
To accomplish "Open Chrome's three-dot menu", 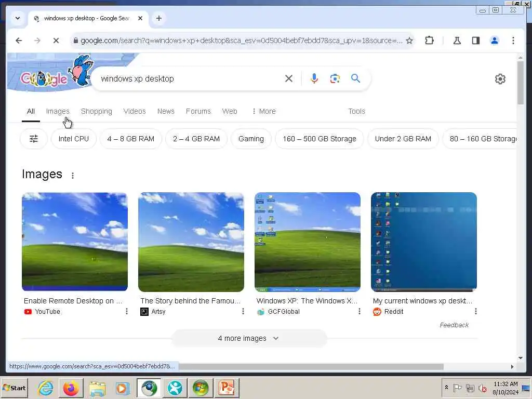I will tap(513, 41).
